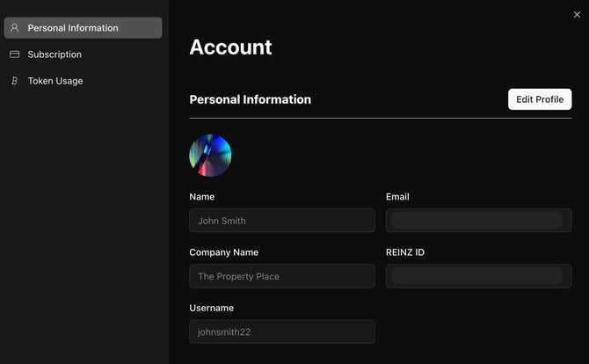Screen dimensions: 589x364
Task: Open the Subscription section
Action: [55, 55]
